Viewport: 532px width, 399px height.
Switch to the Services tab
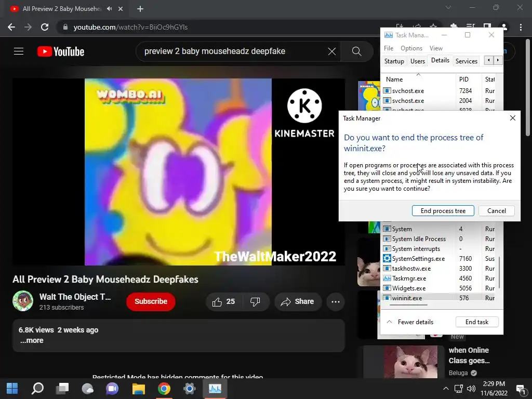pos(466,61)
